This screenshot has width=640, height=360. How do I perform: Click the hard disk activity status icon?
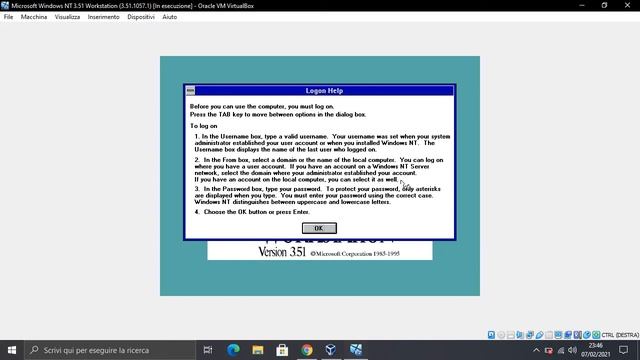[491, 335]
